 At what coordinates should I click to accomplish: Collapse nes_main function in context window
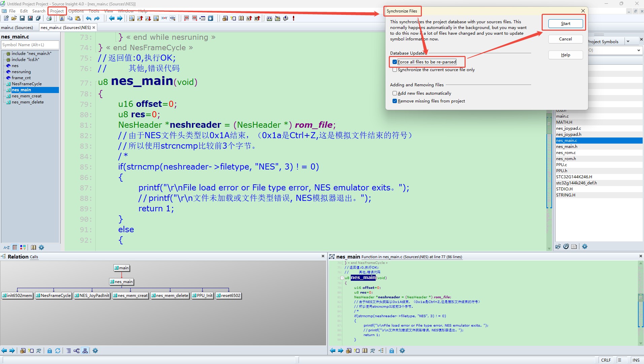pos(342,278)
